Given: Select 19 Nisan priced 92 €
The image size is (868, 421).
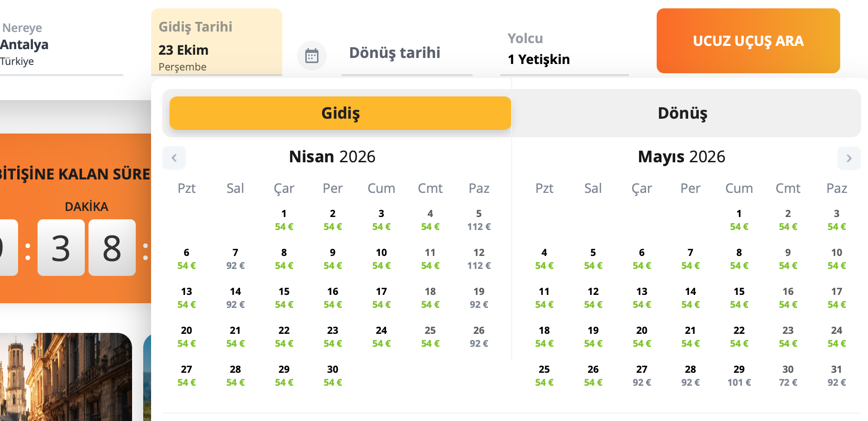Looking at the screenshot, I should pyautogui.click(x=479, y=298).
